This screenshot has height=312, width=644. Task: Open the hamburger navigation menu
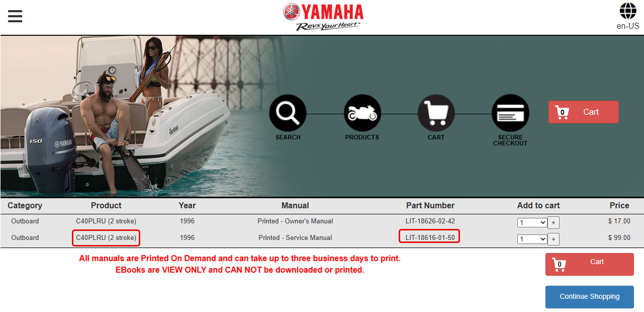pyautogui.click(x=15, y=16)
